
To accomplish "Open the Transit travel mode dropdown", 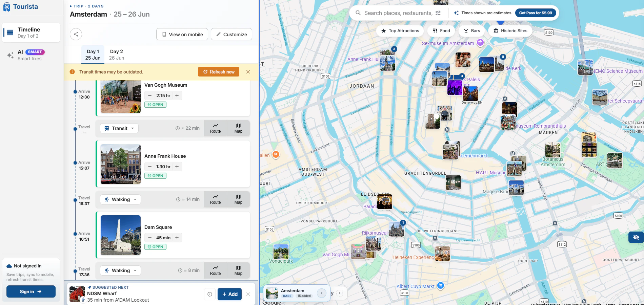I will coord(119,128).
